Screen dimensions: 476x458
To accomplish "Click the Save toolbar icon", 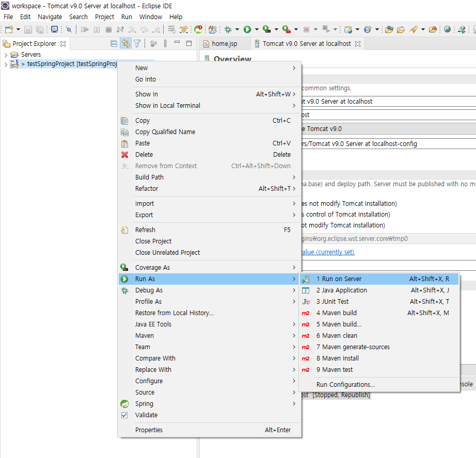I will coord(28,29).
